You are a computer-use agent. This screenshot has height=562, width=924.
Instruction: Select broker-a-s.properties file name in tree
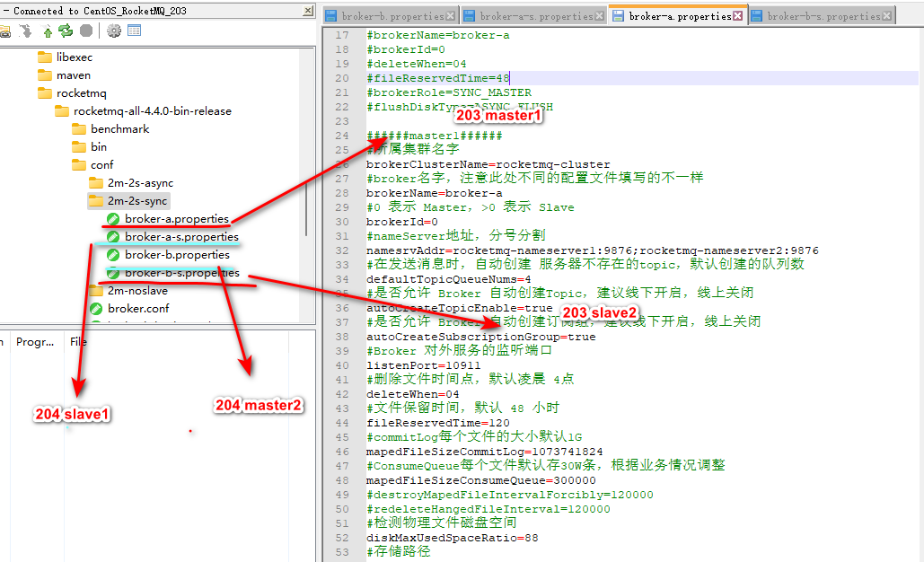tap(181, 237)
